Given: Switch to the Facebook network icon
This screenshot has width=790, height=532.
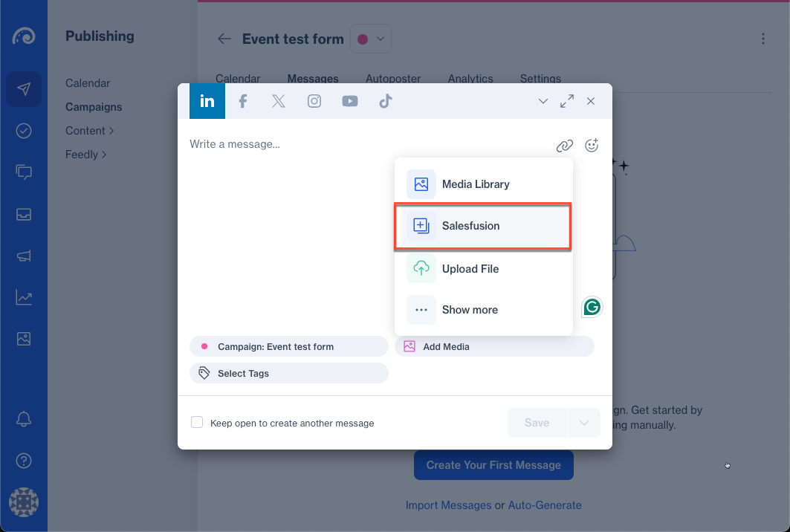Looking at the screenshot, I should pos(242,101).
